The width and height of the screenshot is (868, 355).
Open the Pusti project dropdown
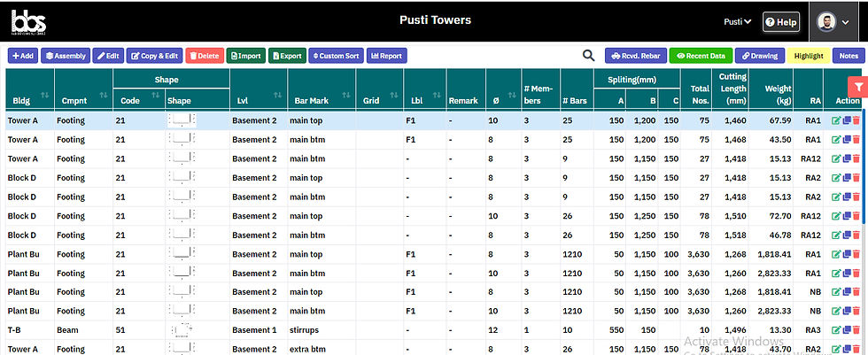tap(737, 22)
